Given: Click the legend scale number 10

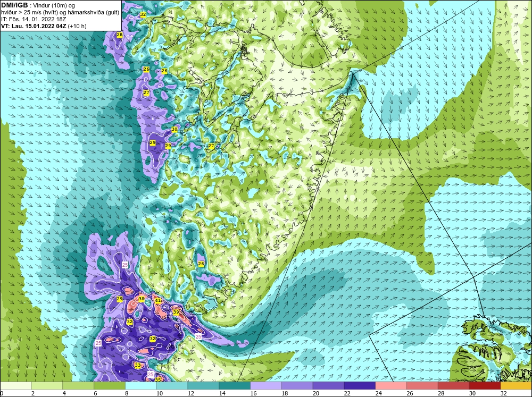Looking at the screenshot, I should click(160, 393).
